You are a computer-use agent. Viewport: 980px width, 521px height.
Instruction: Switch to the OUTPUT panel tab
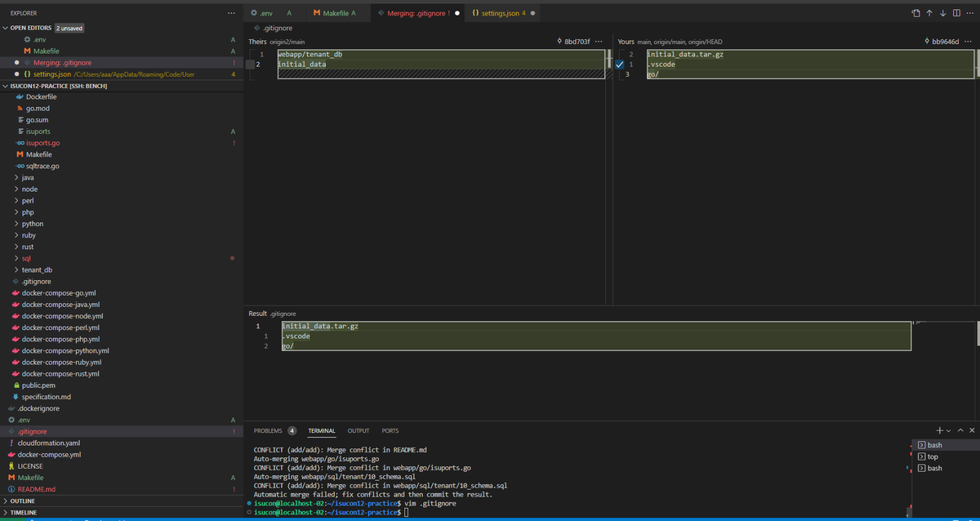[x=358, y=430]
